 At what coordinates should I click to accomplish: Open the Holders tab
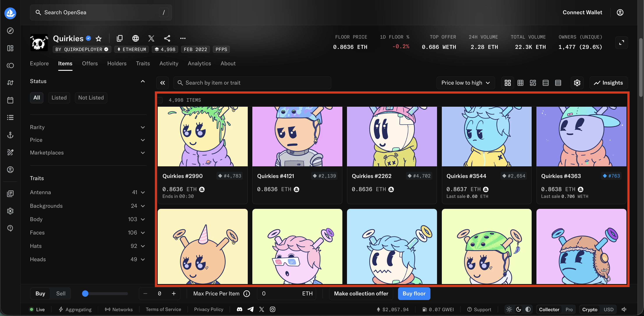click(x=117, y=63)
